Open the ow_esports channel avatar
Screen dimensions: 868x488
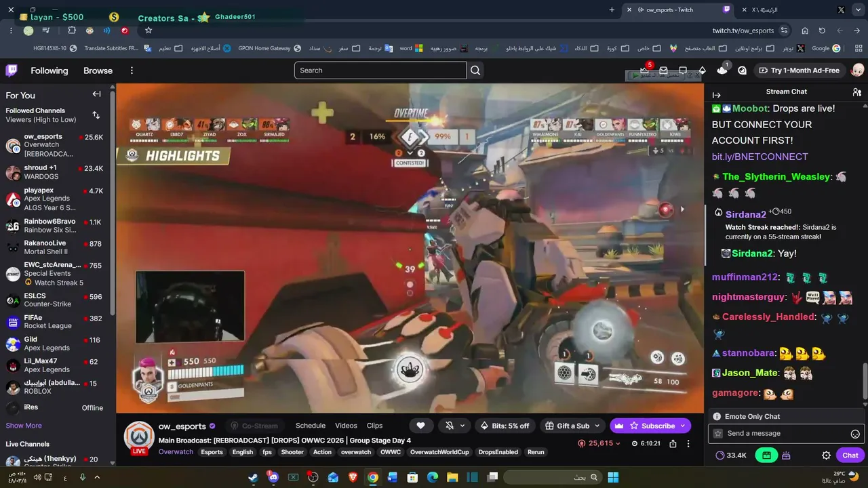click(138, 438)
